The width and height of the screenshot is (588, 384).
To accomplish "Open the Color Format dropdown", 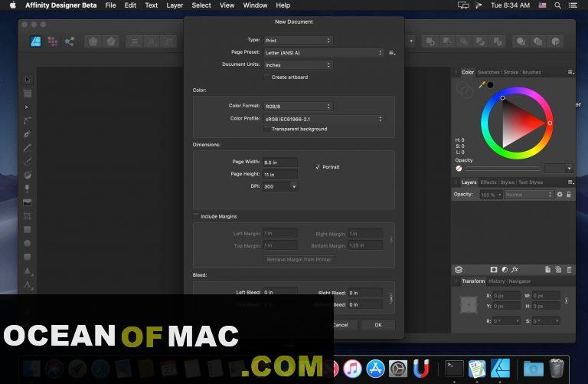I will click(298, 107).
